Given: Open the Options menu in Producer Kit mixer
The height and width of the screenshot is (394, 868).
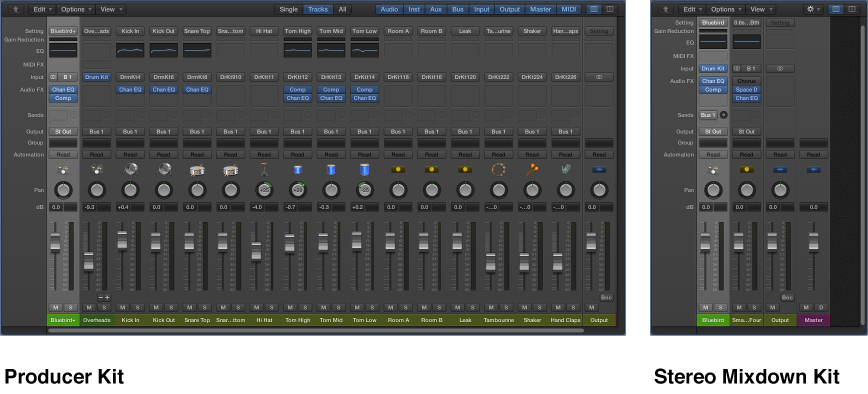Looking at the screenshot, I should (75, 9).
